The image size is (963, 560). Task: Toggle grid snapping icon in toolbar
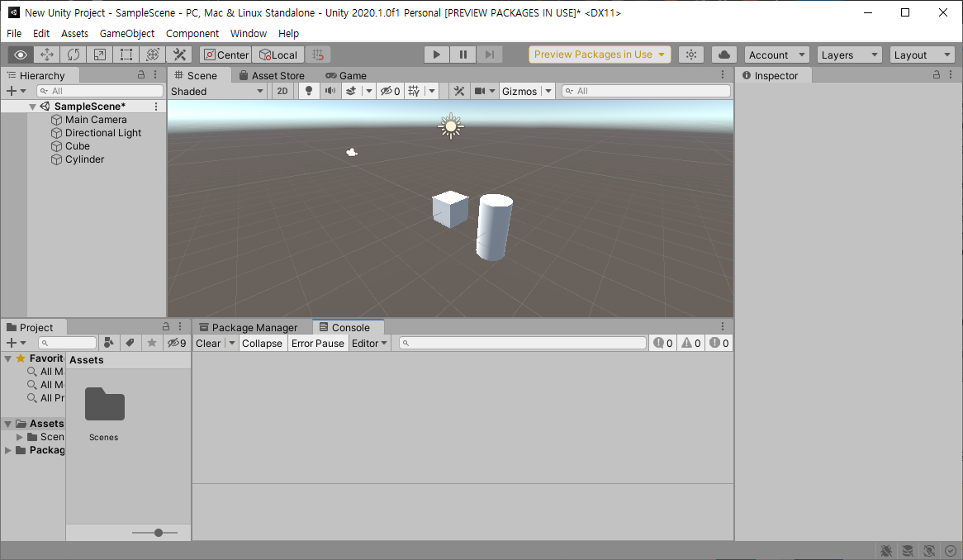point(318,55)
